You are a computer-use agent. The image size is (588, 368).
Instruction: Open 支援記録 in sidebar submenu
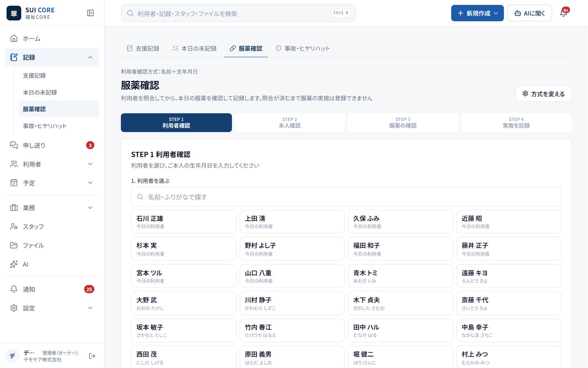coord(59,75)
